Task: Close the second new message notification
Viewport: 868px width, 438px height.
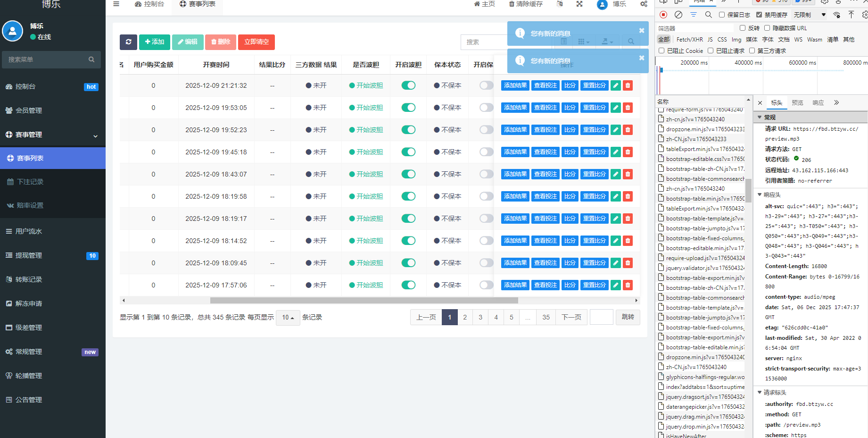Action: point(642,58)
